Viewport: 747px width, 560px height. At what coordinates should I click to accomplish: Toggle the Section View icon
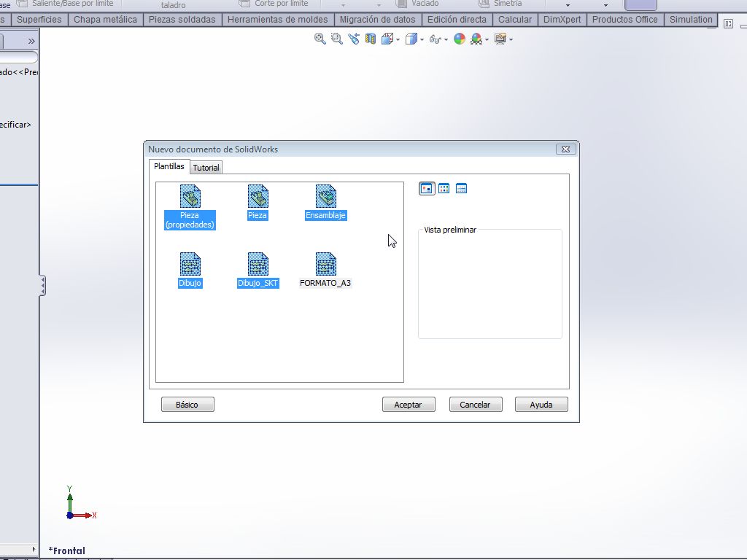click(x=370, y=39)
